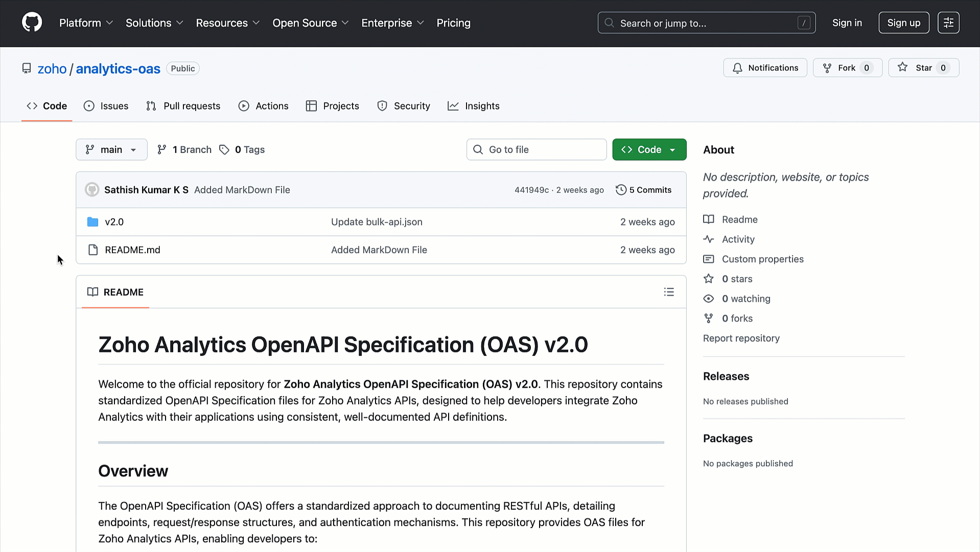Expand the Platform navigation menu
Screen dimensions: 980x552
[x=86, y=23]
